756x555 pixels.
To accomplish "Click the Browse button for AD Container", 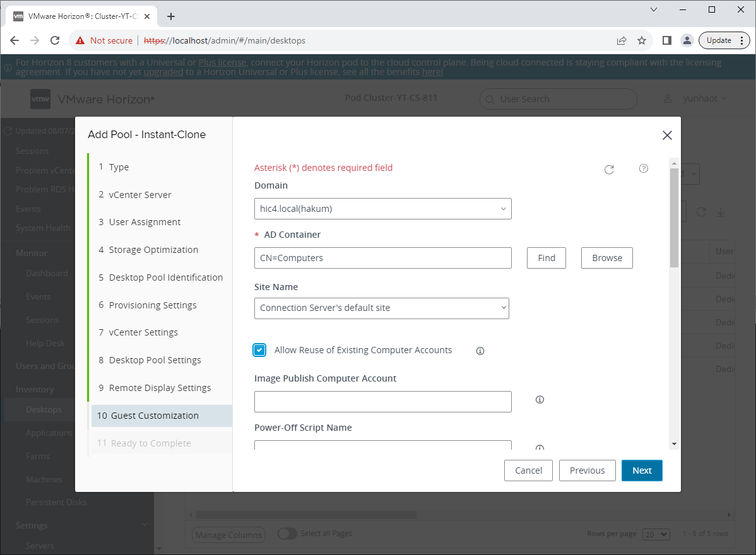I will pyautogui.click(x=606, y=258).
